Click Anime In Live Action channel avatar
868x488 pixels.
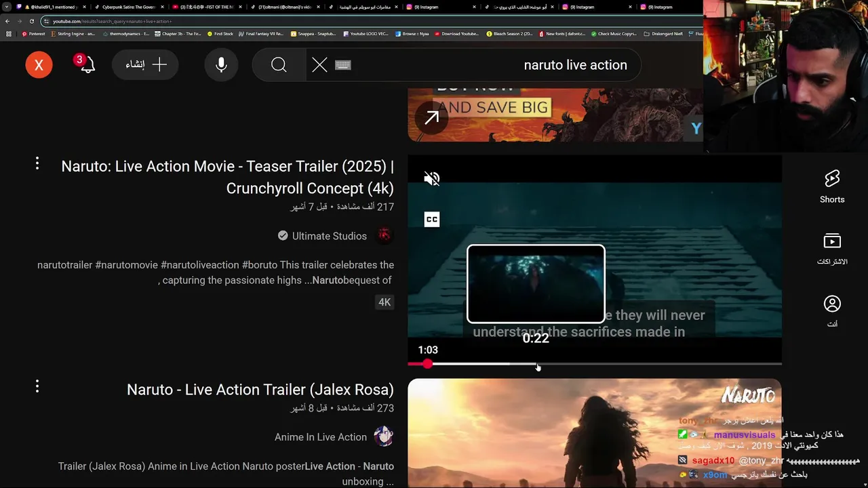pyautogui.click(x=384, y=436)
